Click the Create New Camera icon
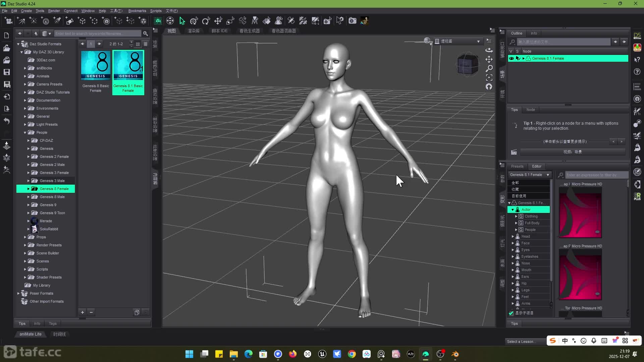644x362 pixels. [x=9, y=21]
